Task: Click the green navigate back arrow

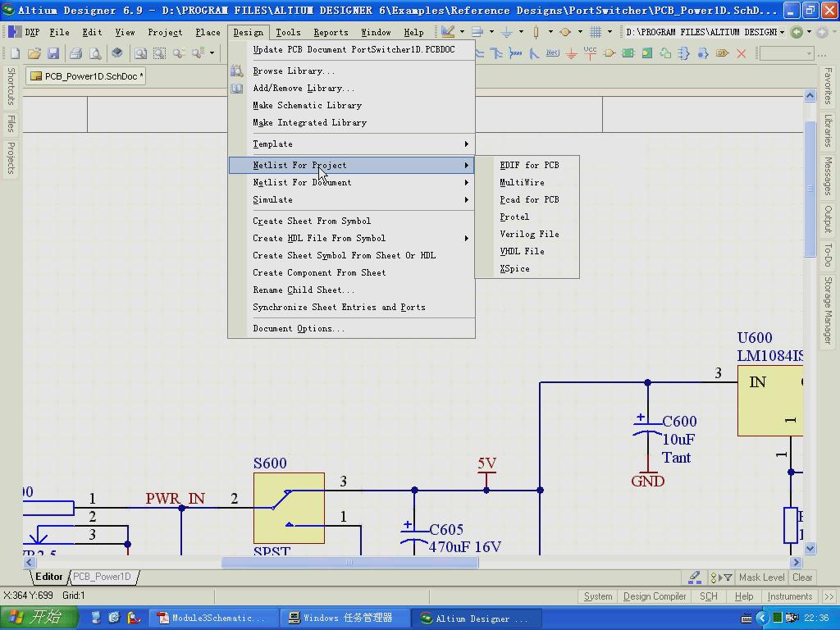Action: 797,32
